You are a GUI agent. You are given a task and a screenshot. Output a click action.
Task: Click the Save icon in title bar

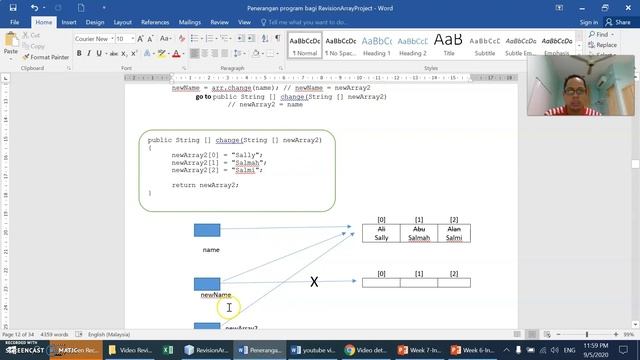click(x=13, y=8)
